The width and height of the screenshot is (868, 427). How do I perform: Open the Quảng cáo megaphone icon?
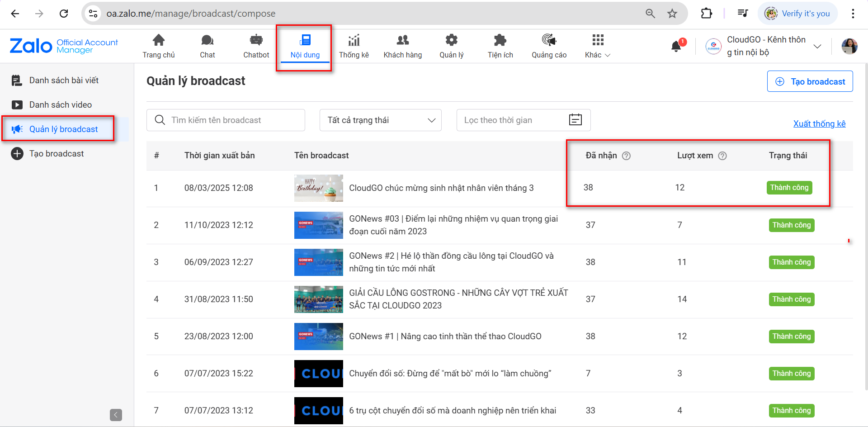pos(549,40)
